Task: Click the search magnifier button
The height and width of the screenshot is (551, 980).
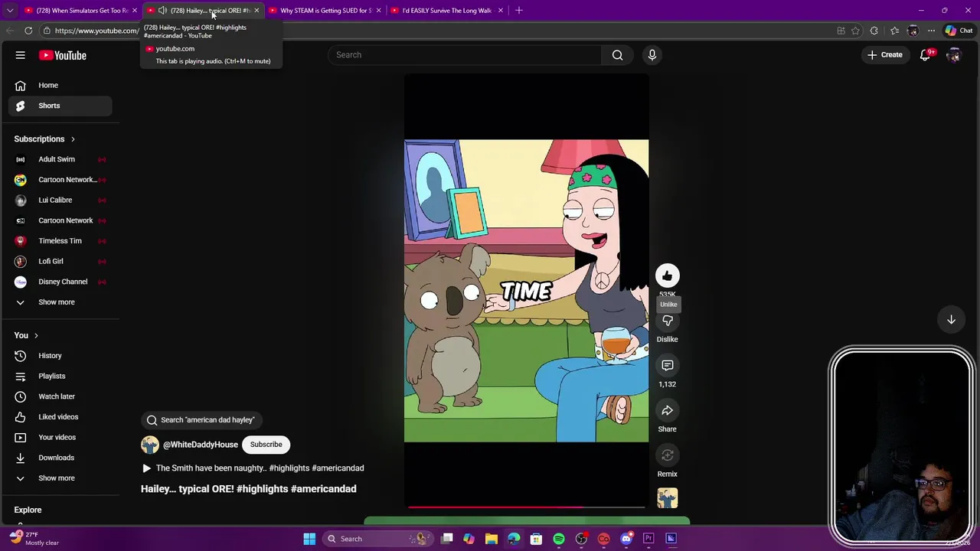Action: (617, 55)
